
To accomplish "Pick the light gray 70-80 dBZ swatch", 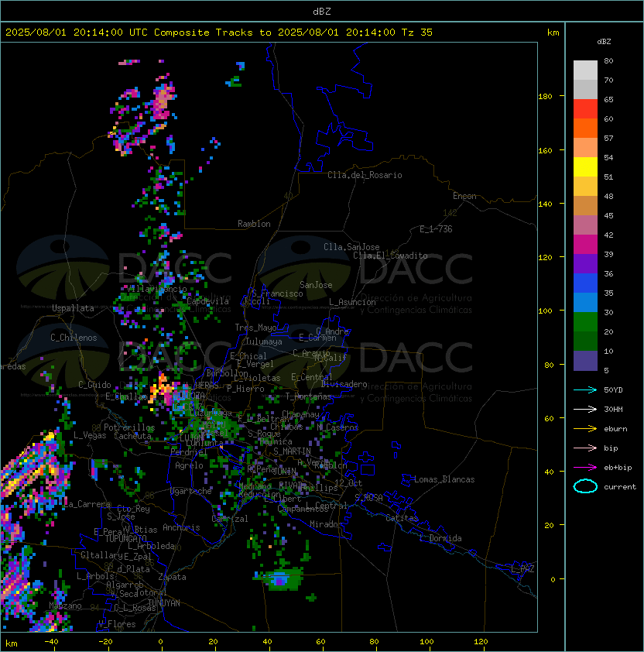I will [585, 70].
